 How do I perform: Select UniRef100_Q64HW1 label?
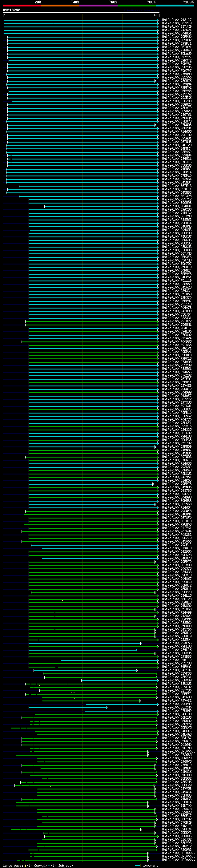177,206
